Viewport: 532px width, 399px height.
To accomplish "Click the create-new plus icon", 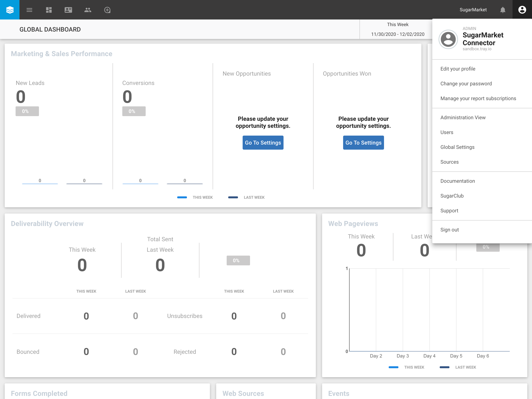I will click(107, 10).
